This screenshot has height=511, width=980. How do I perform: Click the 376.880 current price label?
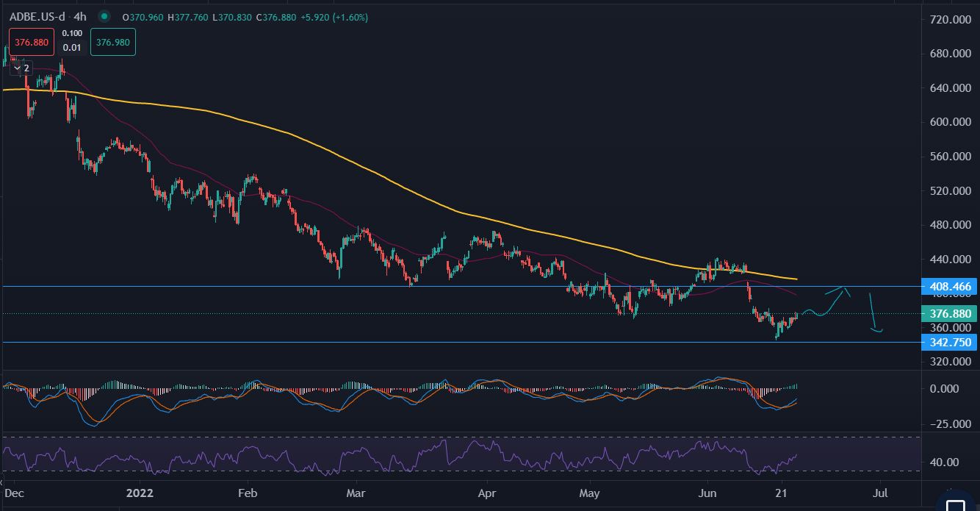(950, 313)
